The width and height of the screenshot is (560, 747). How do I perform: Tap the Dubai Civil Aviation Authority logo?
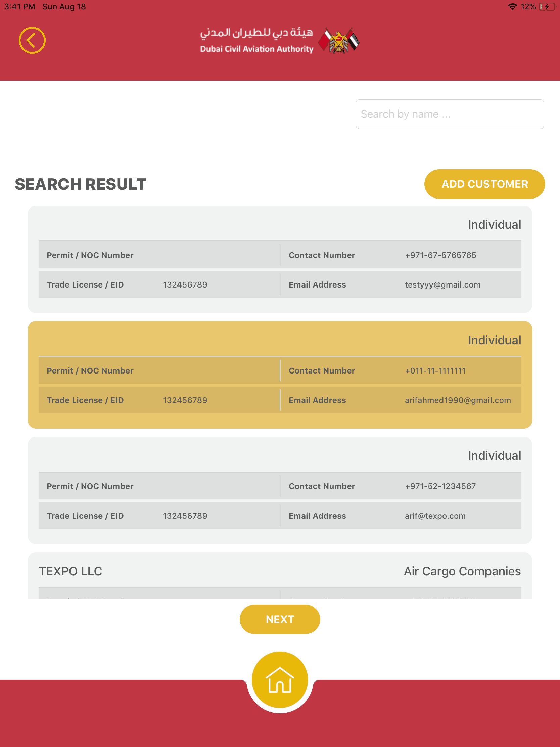point(339,41)
